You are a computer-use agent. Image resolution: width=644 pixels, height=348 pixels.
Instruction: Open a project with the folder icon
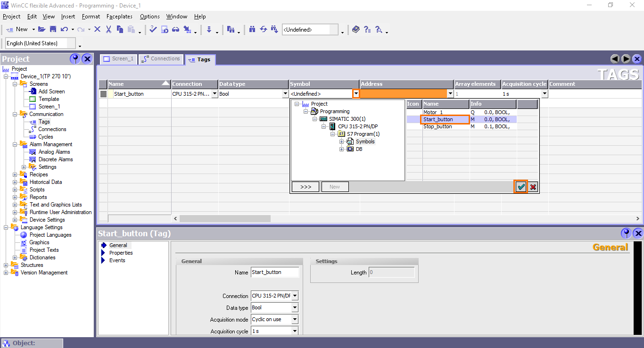point(42,29)
